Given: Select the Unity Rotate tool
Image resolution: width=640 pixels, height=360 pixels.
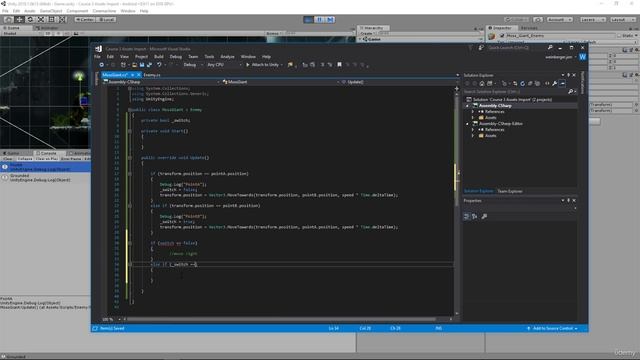Looking at the screenshot, I should tap(30, 19).
